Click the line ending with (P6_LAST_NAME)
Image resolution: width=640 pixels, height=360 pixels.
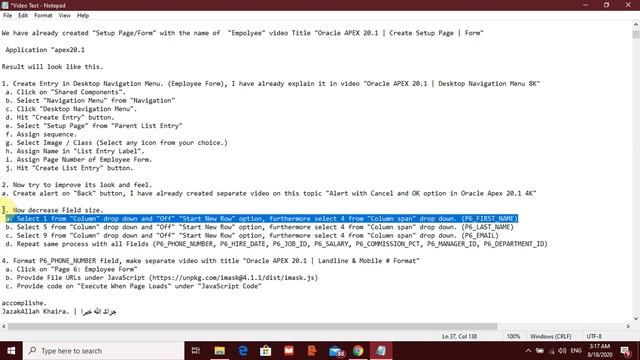259,227
